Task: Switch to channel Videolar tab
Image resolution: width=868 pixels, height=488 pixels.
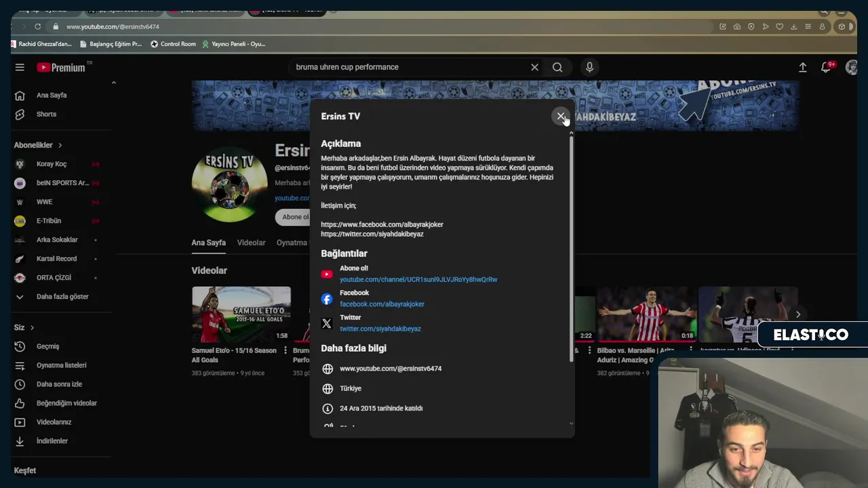Action: 251,243
